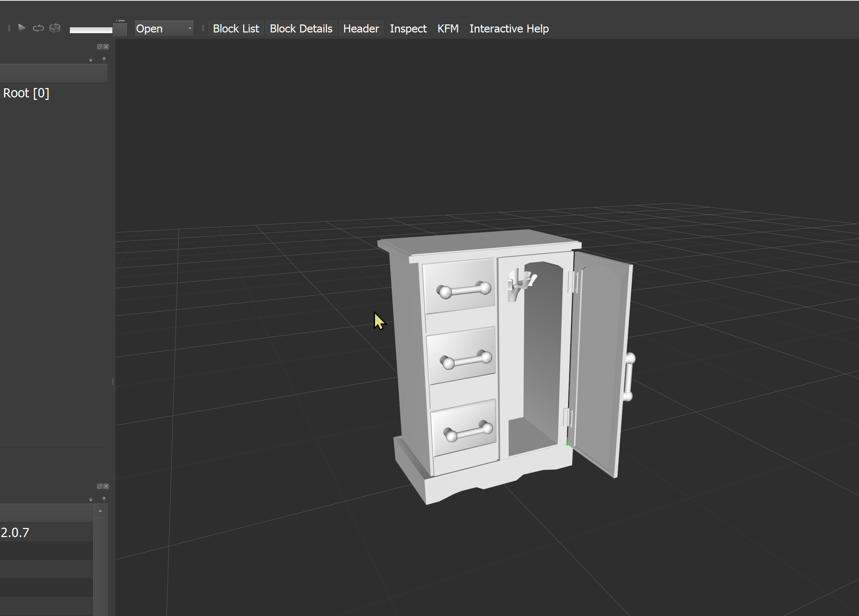This screenshot has height=616, width=859.
Task: Click the double-chevron down in bottom panel
Action: click(x=90, y=499)
